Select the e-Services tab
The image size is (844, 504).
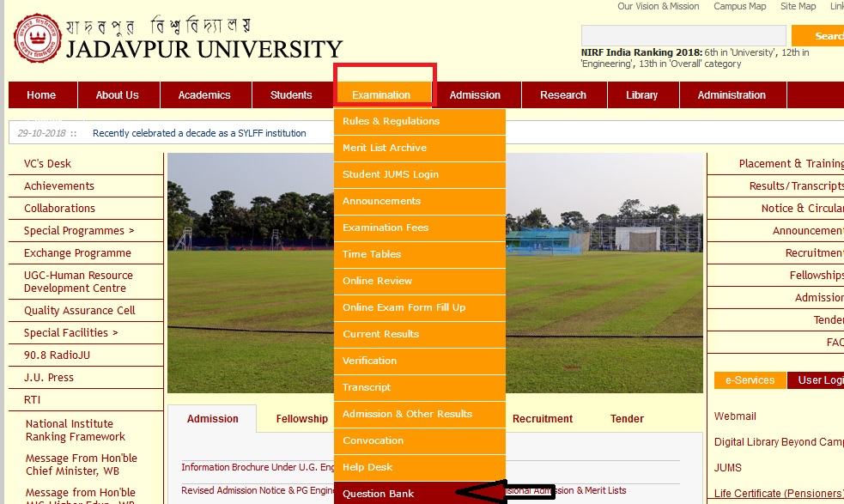tap(750, 380)
